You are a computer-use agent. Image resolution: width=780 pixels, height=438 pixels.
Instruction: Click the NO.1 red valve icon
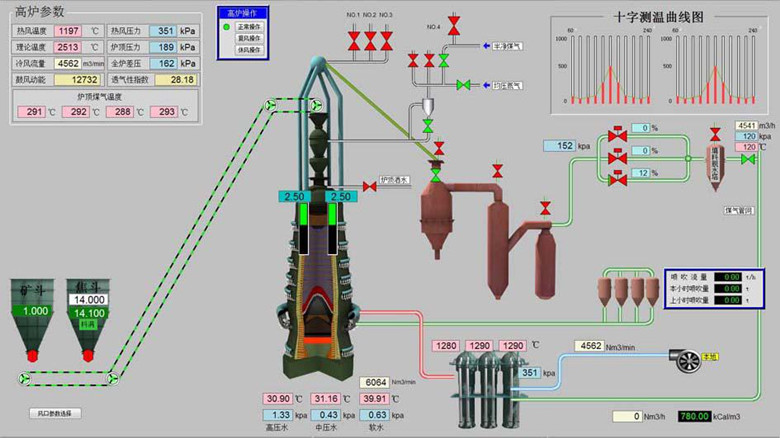[354, 40]
